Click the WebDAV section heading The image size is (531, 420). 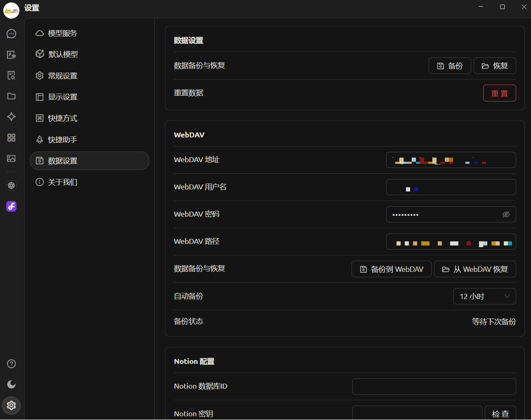click(x=189, y=135)
